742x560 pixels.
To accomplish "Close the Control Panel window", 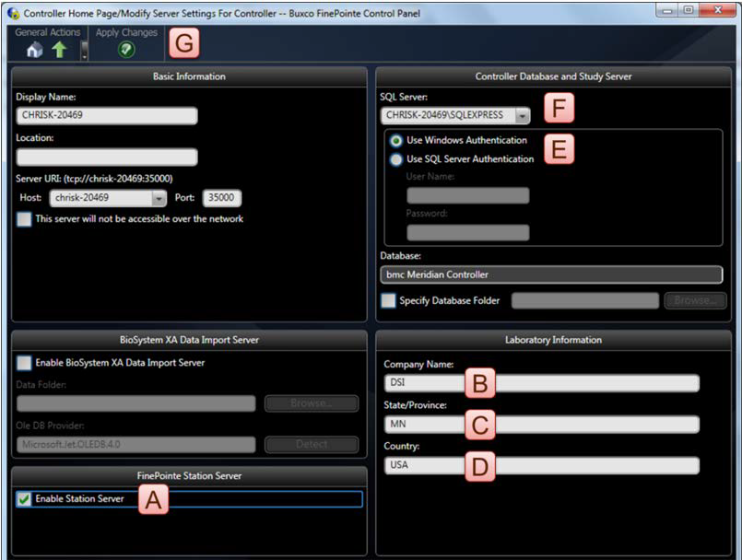I will [x=718, y=10].
